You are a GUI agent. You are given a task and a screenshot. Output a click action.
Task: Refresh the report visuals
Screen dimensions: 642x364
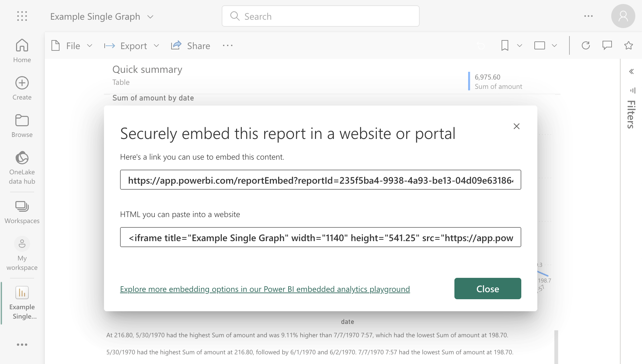pyautogui.click(x=585, y=45)
